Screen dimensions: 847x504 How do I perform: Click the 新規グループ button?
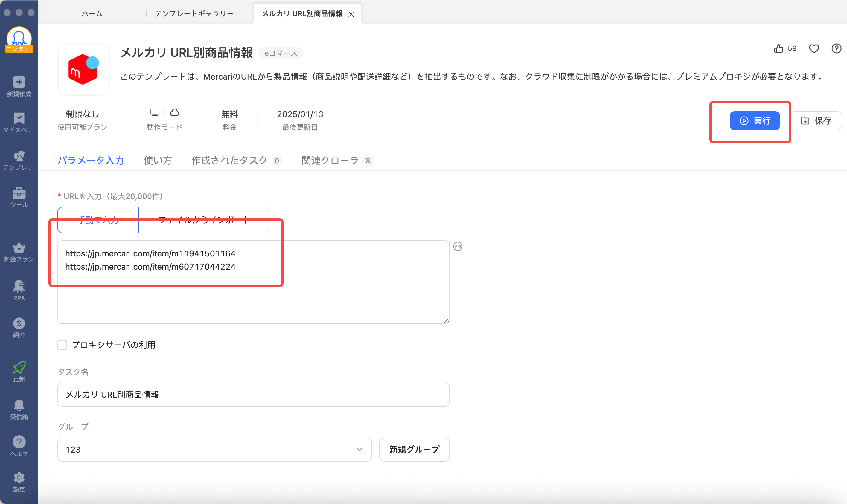point(414,449)
